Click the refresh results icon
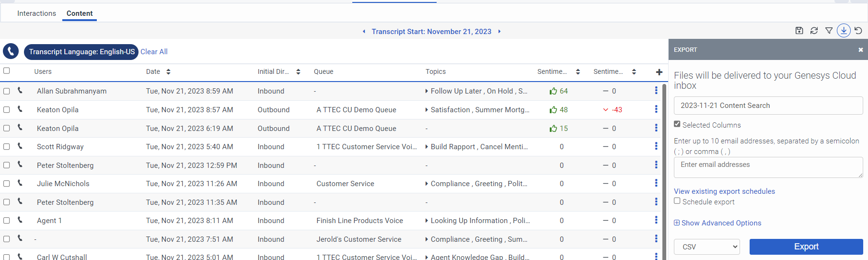 [x=814, y=31]
